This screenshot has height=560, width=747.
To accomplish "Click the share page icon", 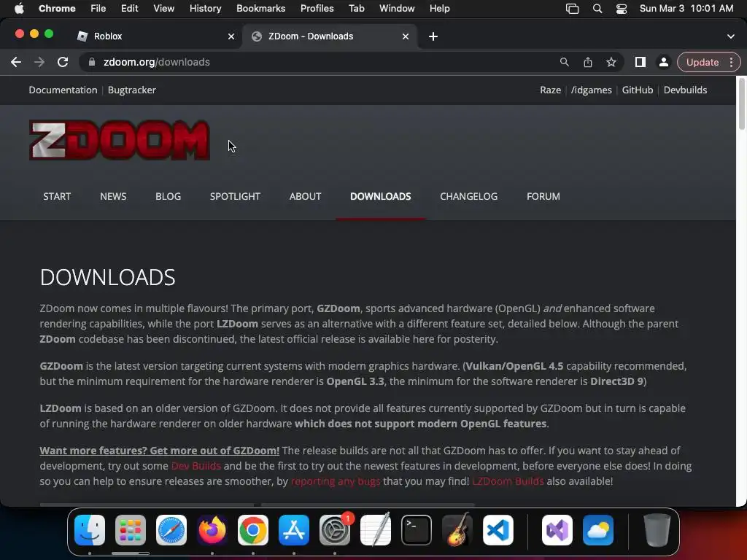I will [588, 62].
